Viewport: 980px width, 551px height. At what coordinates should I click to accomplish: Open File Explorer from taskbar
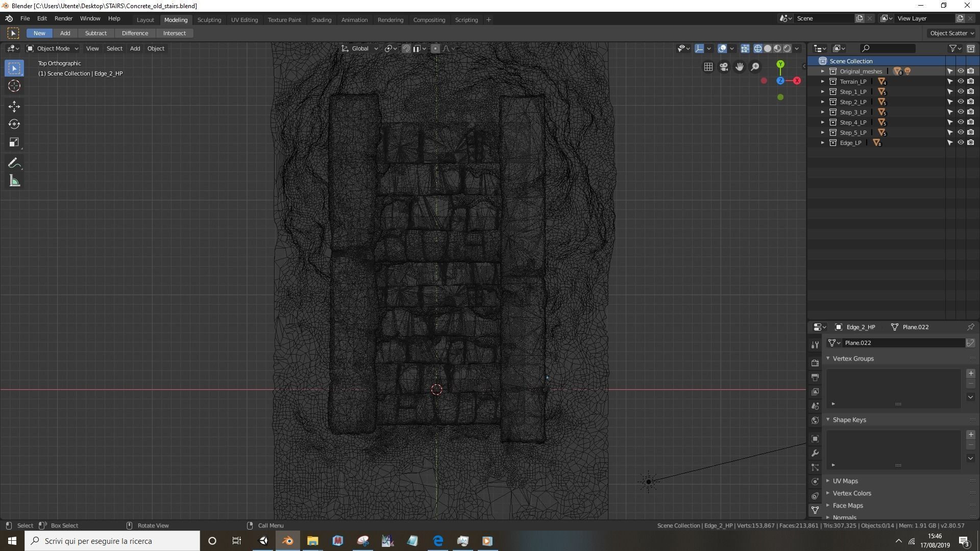click(x=313, y=541)
